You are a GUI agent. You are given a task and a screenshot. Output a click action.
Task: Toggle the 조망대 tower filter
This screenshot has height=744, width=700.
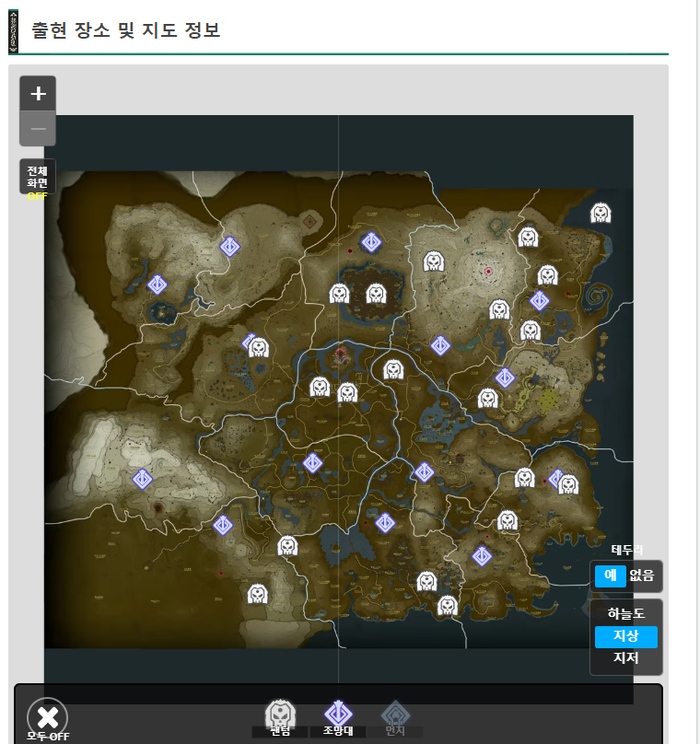(x=338, y=717)
